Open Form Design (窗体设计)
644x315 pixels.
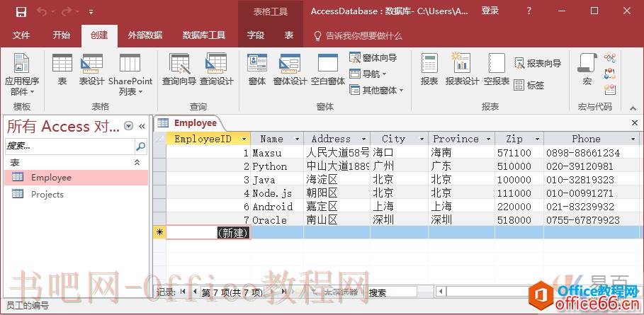click(290, 70)
